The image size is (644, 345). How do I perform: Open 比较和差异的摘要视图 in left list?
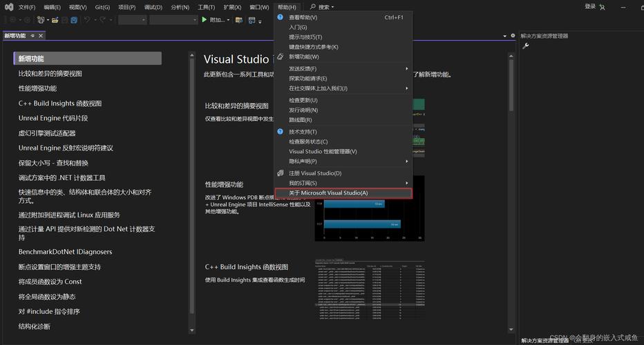click(50, 73)
